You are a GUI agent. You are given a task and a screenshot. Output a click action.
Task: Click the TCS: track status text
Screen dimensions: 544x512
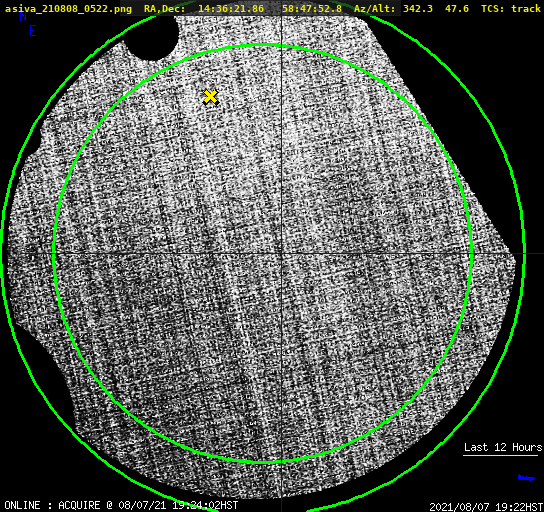pyautogui.click(x=511, y=9)
